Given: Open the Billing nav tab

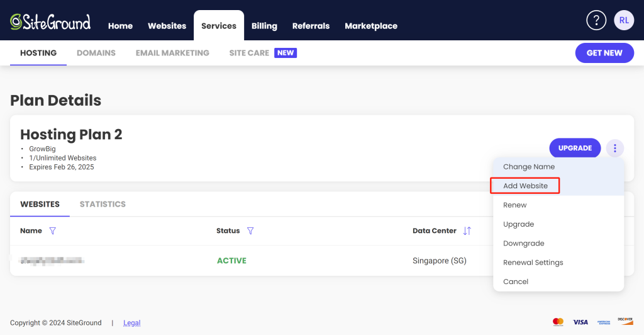Looking at the screenshot, I should (264, 26).
